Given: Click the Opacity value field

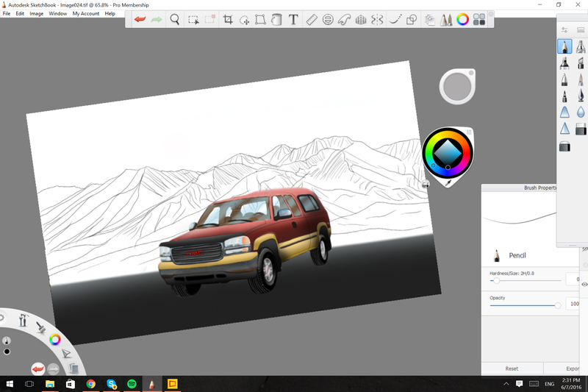Looking at the screenshot, I should tap(573, 304).
